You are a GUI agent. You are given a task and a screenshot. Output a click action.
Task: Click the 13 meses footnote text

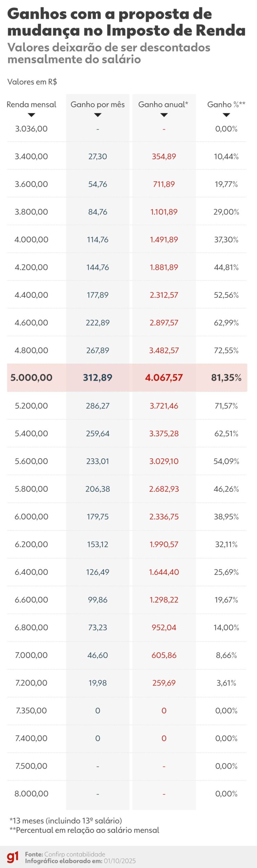tap(66, 821)
